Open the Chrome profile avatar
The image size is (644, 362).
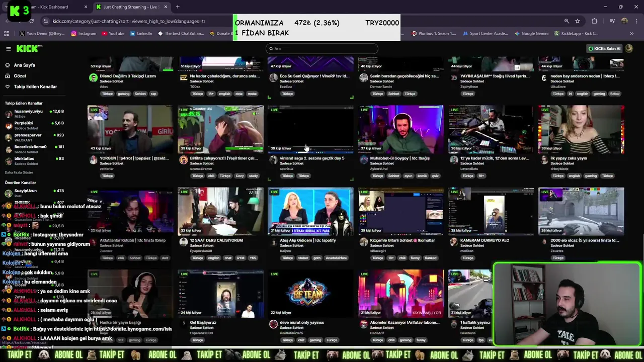[x=624, y=21]
